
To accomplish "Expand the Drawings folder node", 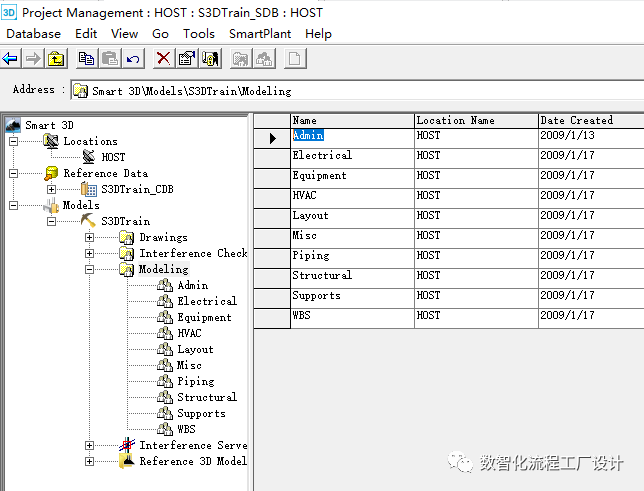I will tap(89, 237).
